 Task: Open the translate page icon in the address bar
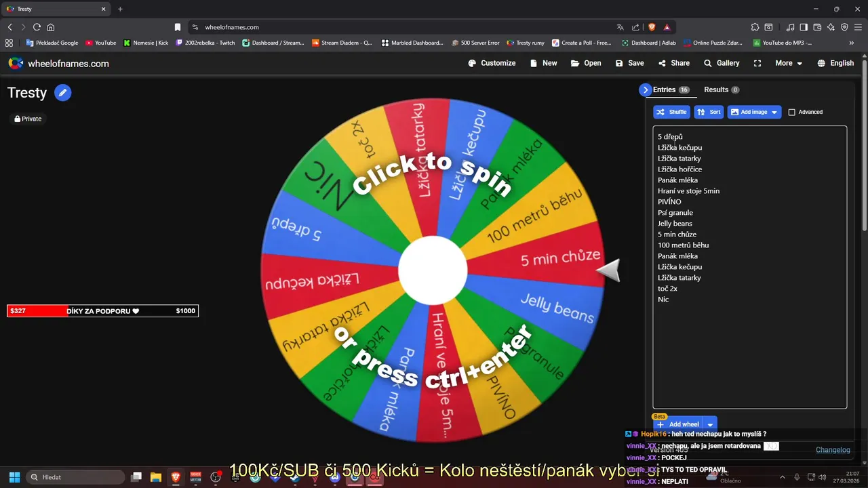620,27
